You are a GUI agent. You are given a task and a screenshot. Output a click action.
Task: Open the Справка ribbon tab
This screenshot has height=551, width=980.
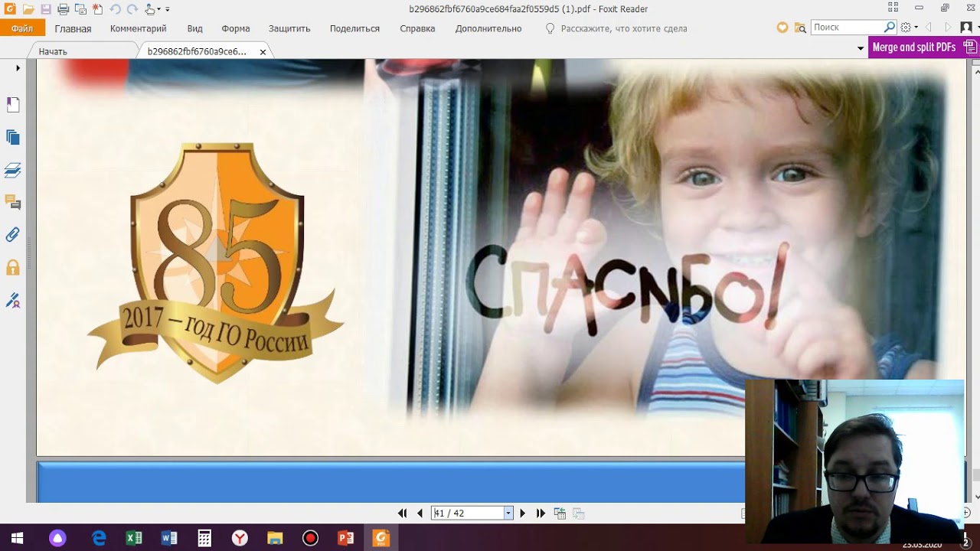point(417,28)
